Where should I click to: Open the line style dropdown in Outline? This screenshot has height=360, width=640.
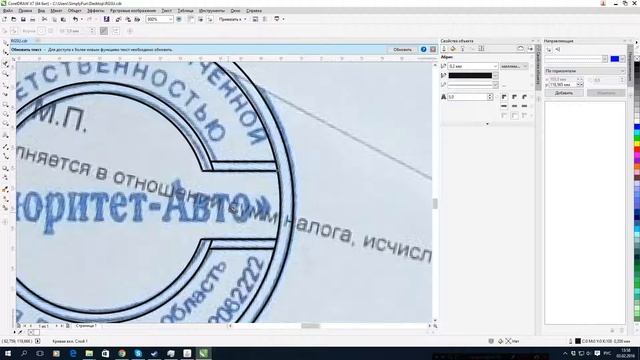point(495,85)
